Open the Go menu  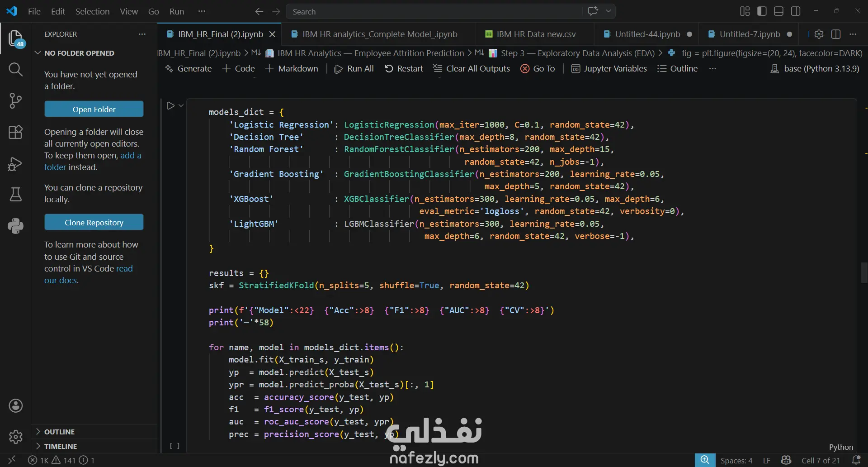pos(154,11)
